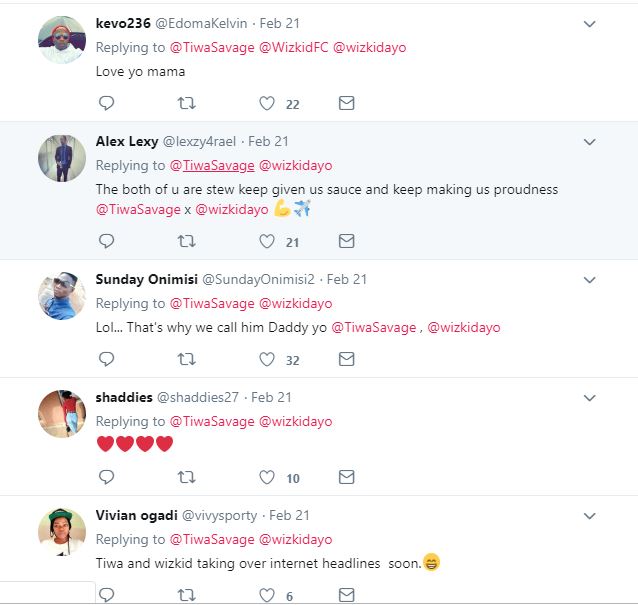638x605 pixels.
Task: View Vivian ogadi's avatar
Action: (62, 531)
